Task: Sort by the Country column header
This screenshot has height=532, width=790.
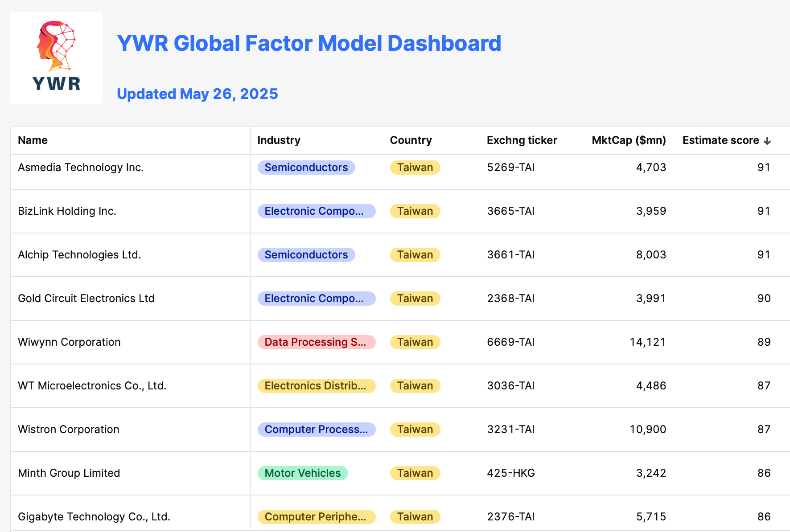Action: (x=411, y=140)
